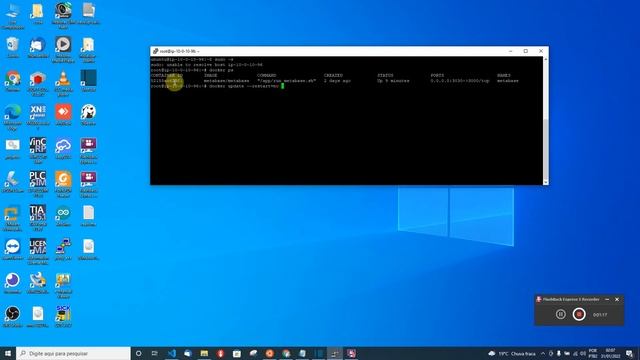Stop recording with the red button
Image resolution: width=640 pixels, height=360 pixels.
click(579, 314)
